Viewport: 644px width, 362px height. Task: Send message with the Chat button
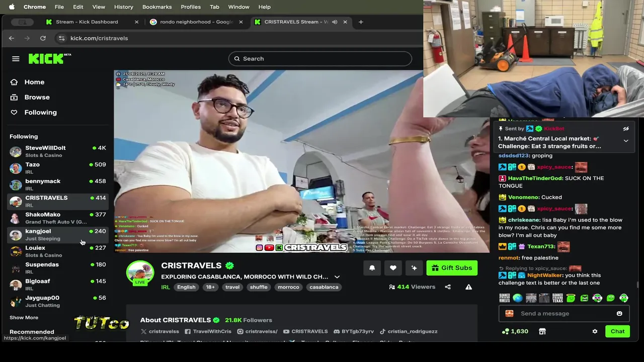617,331
